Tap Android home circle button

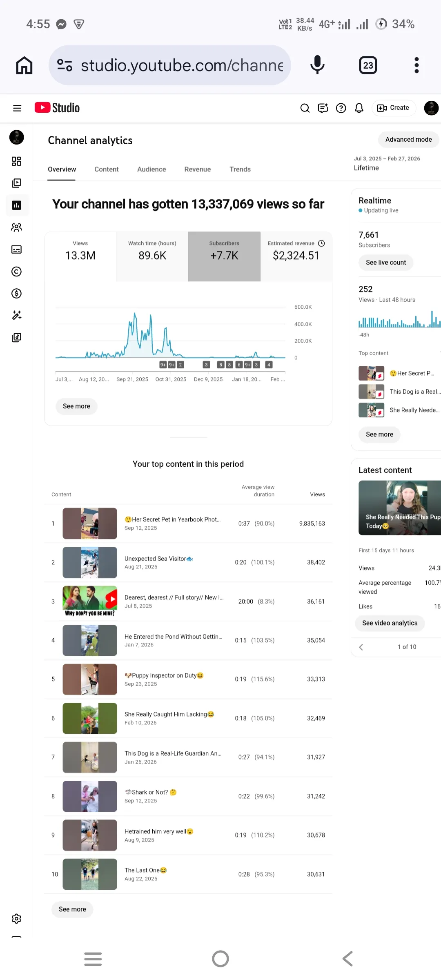click(220, 959)
